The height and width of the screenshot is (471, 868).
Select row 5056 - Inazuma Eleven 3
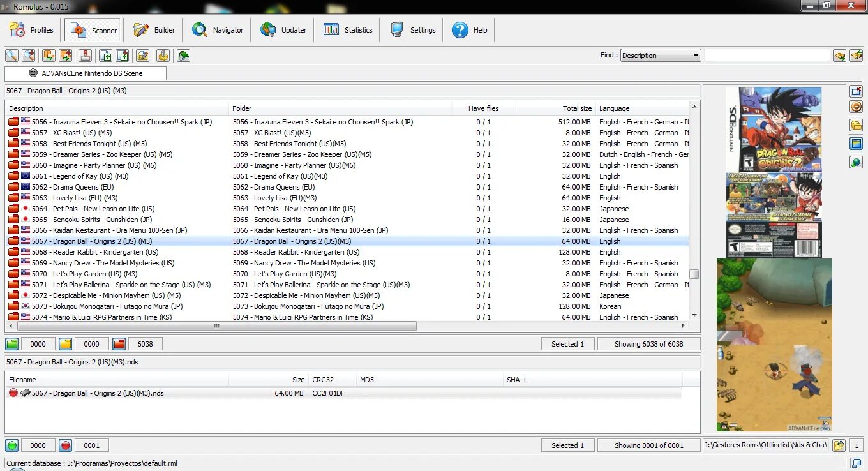click(347, 122)
